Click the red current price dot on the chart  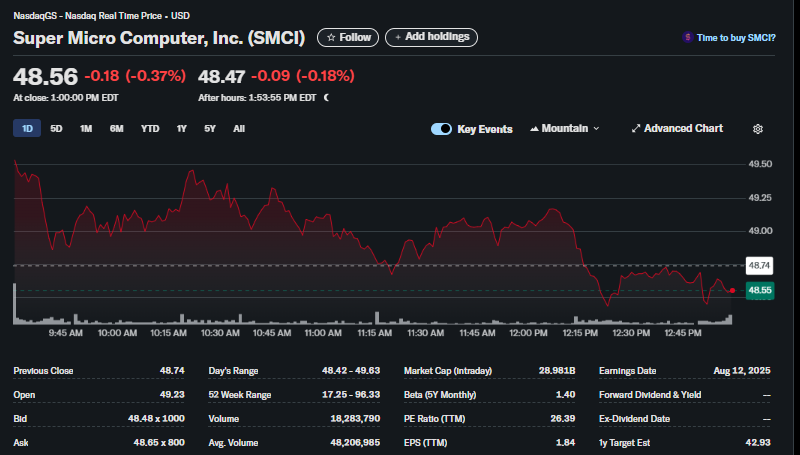[732, 291]
